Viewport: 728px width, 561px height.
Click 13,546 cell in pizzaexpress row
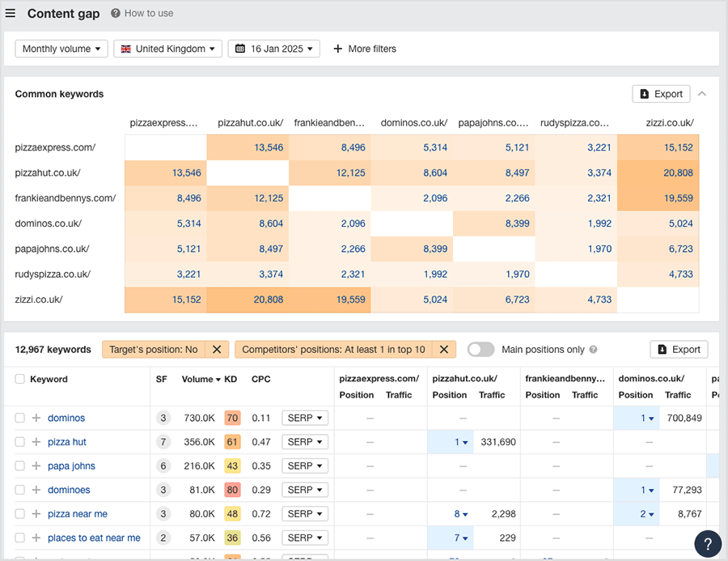(x=248, y=147)
